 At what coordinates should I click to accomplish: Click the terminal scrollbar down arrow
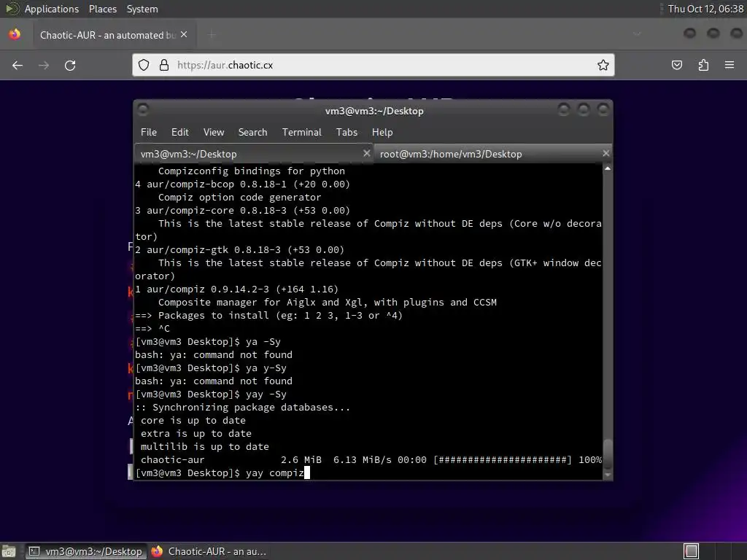point(608,475)
